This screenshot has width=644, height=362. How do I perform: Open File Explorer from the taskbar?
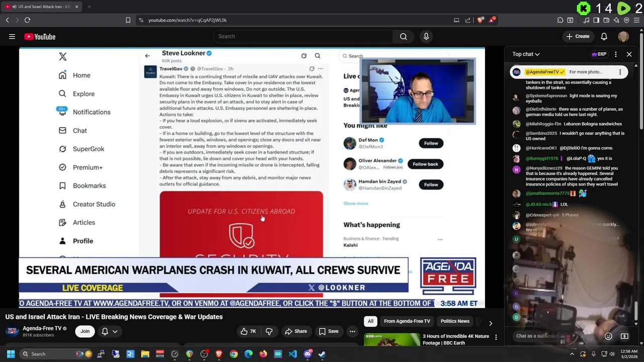(x=145, y=354)
